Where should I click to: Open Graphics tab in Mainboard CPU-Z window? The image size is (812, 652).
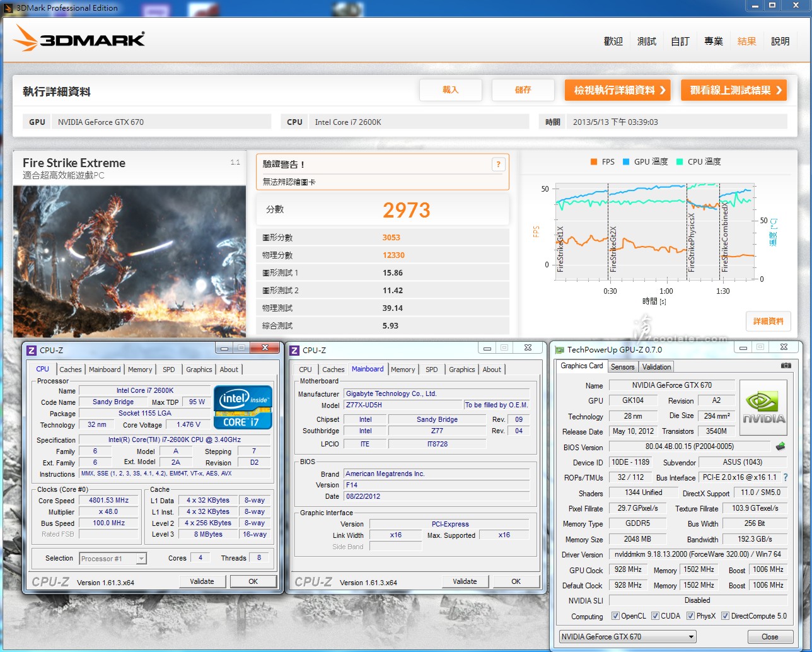pos(462,370)
